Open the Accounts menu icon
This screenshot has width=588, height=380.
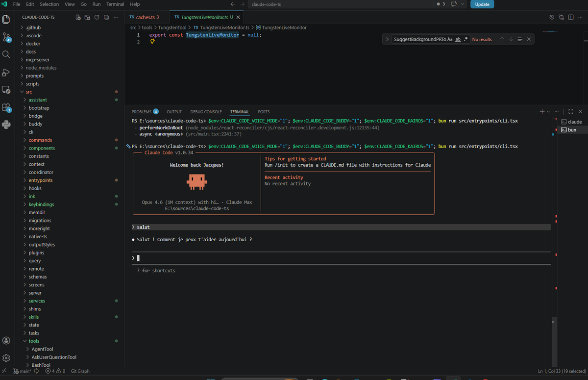(x=6, y=340)
